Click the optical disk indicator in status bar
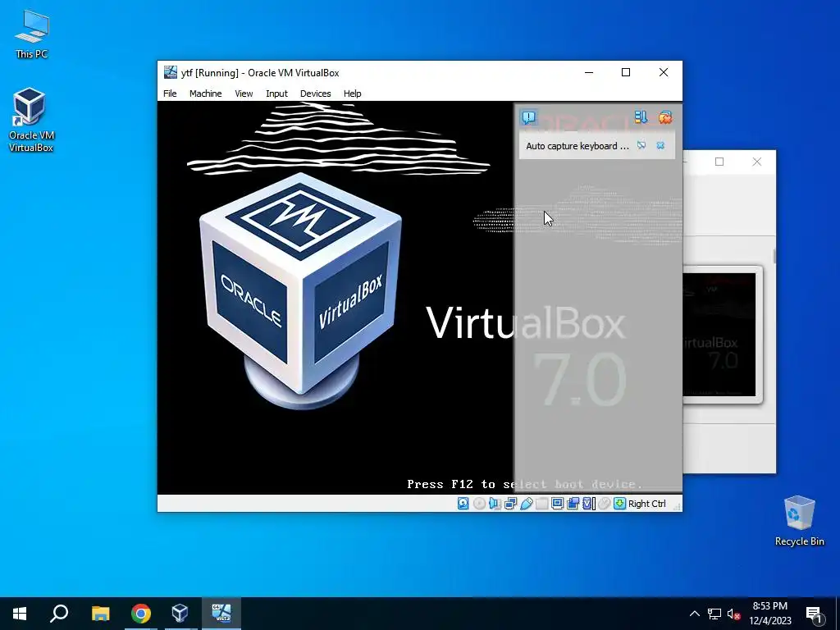 [479, 504]
